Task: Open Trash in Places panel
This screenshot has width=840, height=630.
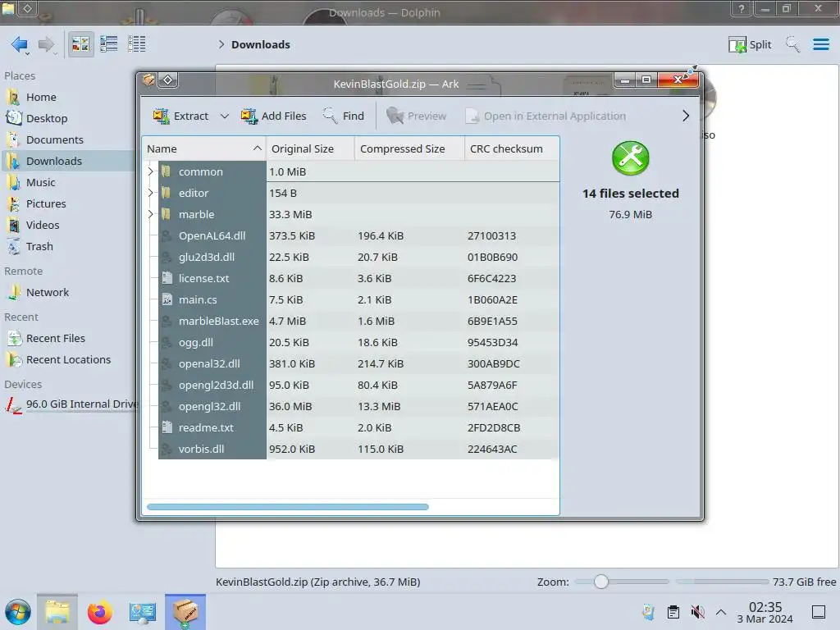Action: (x=69, y=247)
